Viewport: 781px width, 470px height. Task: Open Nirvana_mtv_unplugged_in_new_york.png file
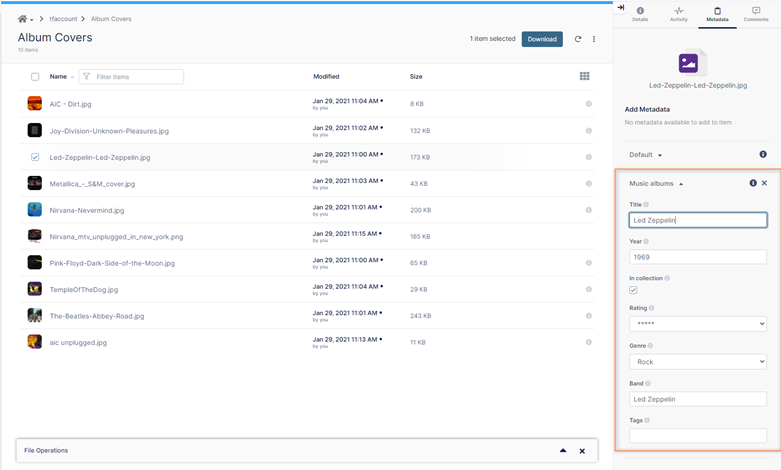[x=116, y=237]
